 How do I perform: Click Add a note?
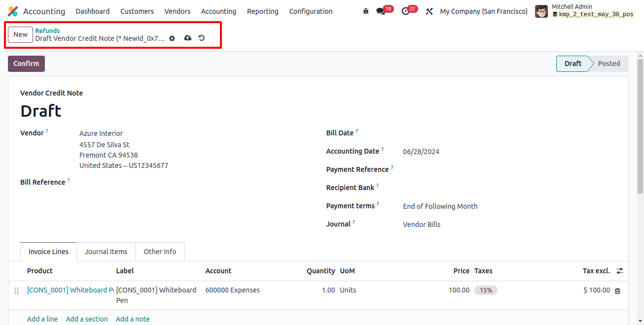[133, 319]
